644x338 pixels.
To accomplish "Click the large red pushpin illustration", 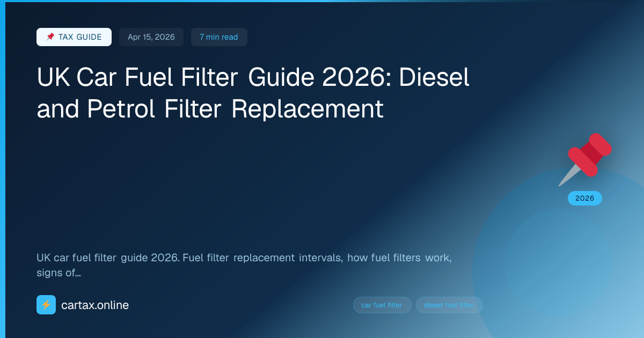I will 585,159.
